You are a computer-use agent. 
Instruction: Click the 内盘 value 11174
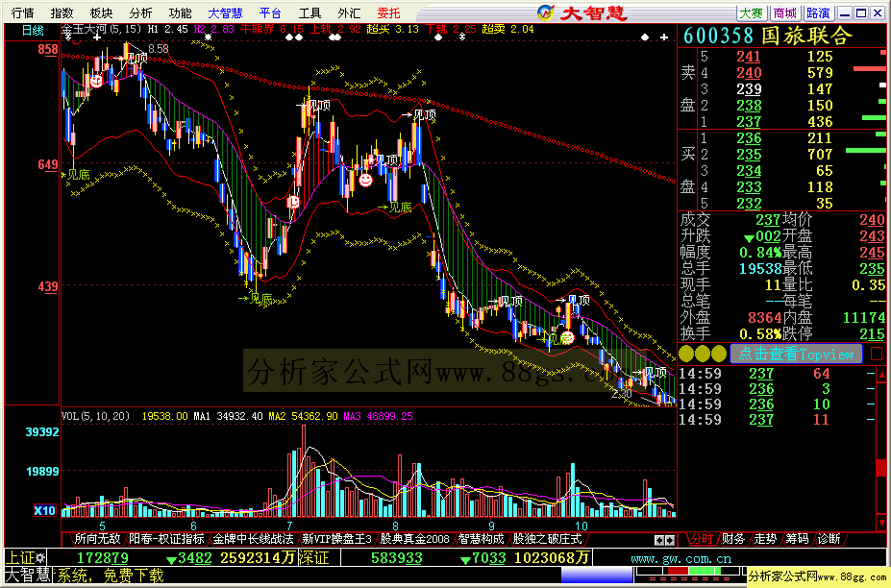(864, 318)
